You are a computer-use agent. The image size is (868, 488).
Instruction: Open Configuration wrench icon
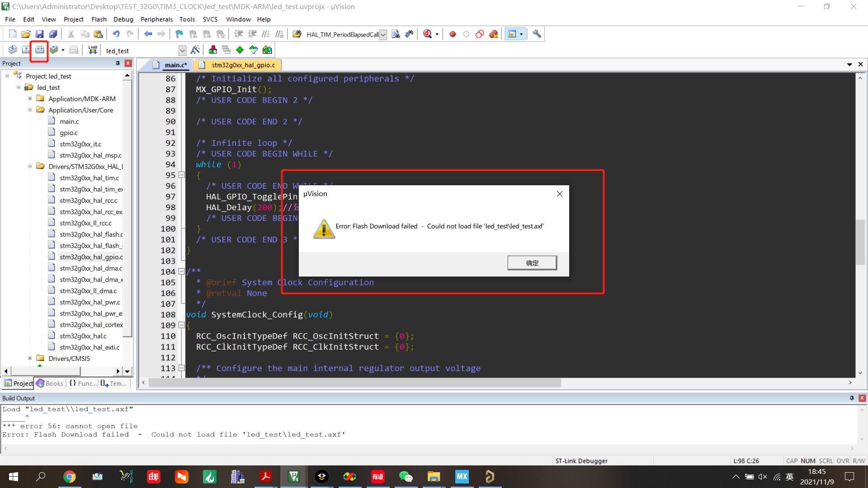pos(537,34)
